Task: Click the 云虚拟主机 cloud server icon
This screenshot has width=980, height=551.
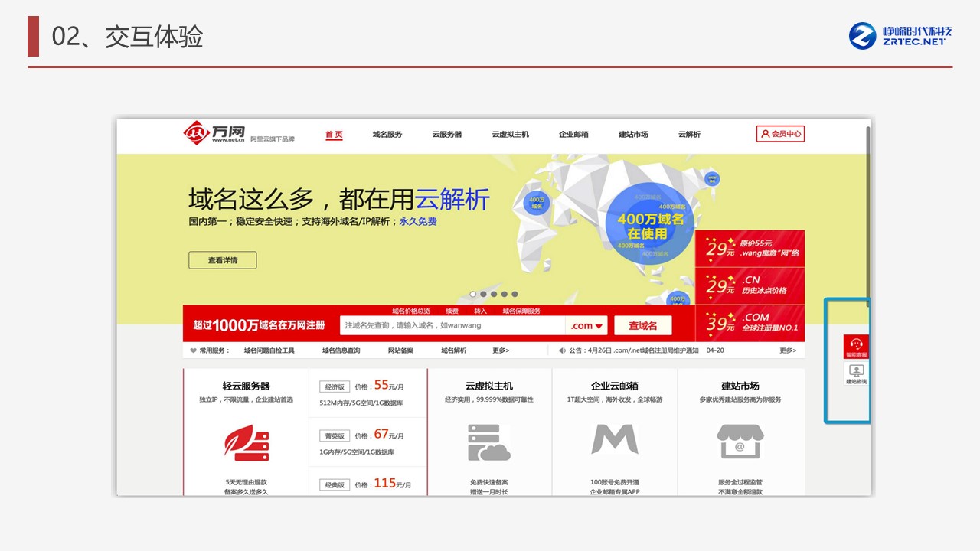Action: tap(488, 442)
